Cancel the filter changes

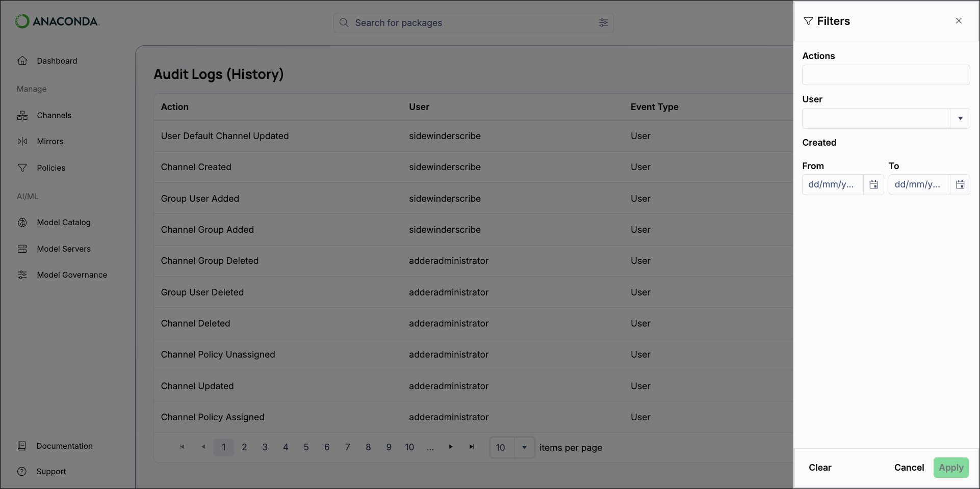pyautogui.click(x=909, y=467)
